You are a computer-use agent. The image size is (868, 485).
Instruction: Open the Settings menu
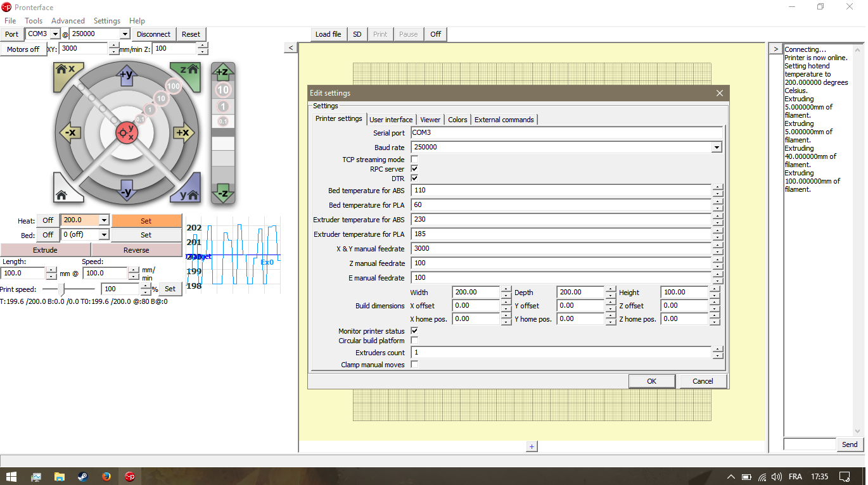point(107,21)
